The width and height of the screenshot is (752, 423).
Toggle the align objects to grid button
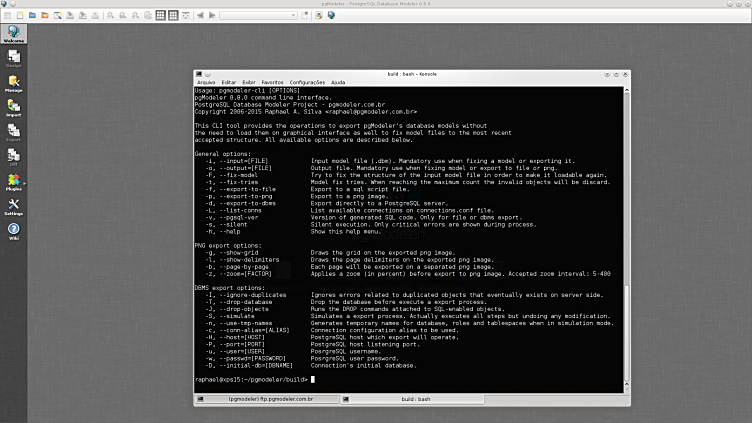[x=173, y=16]
